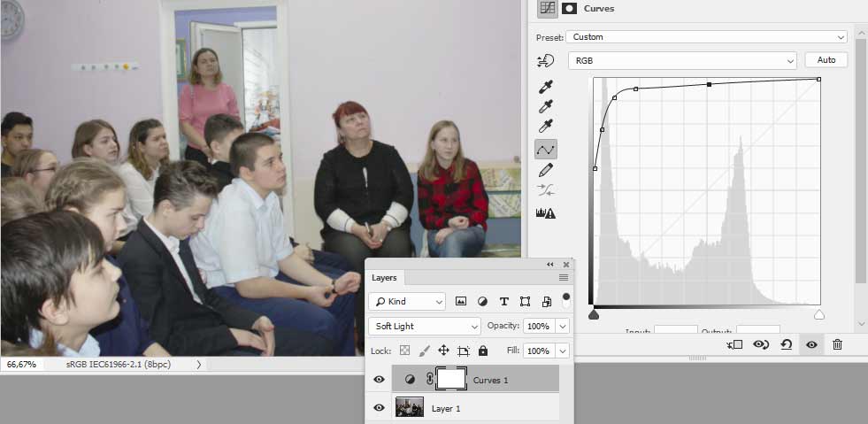Click the Fill 100% value field
The height and width of the screenshot is (424, 868).
pos(539,351)
